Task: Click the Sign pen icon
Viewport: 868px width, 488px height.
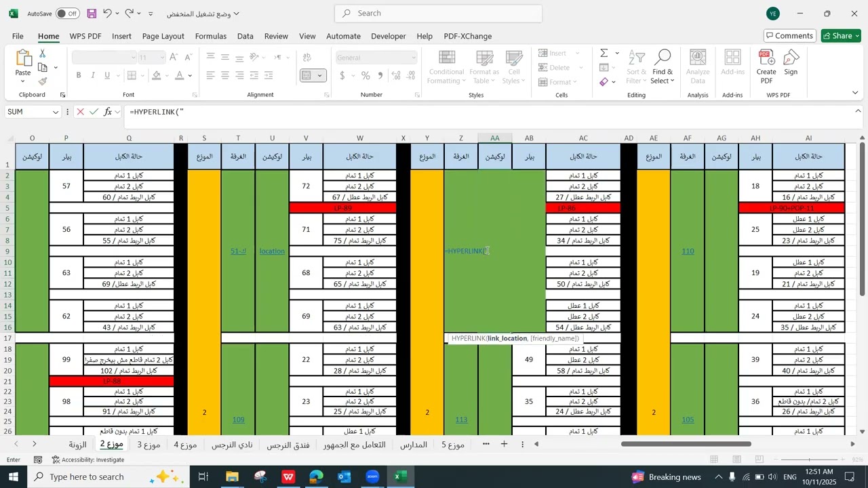Action: pyautogui.click(x=791, y=62)
